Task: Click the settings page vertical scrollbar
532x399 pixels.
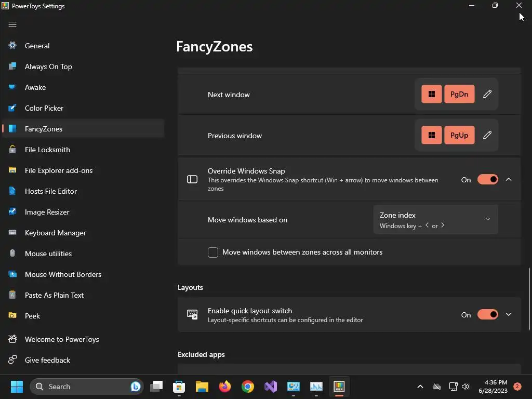Action: pyautogui.click(x=529, y=299)
